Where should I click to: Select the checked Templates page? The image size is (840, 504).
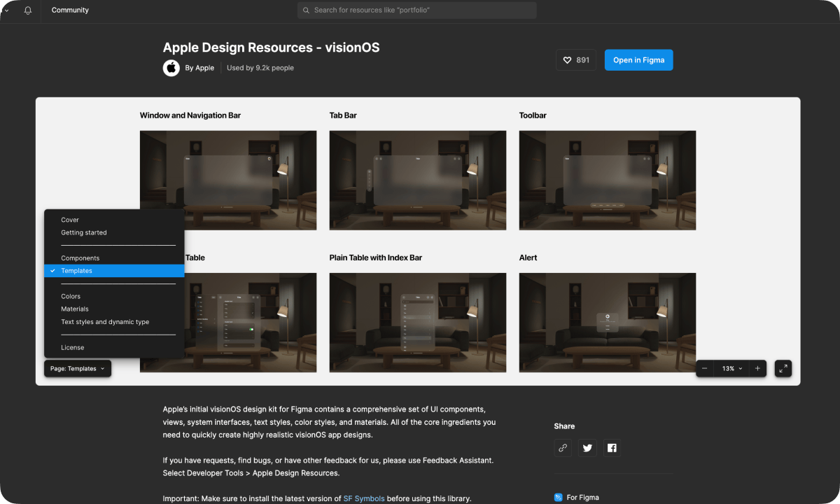(114, 271)
